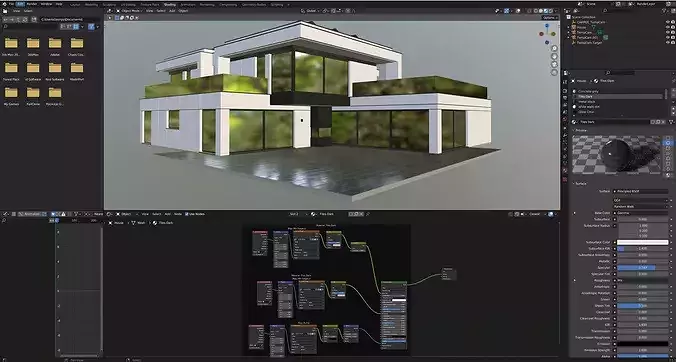
Task: Open the Output properties tab
Action: pos(565,97)
